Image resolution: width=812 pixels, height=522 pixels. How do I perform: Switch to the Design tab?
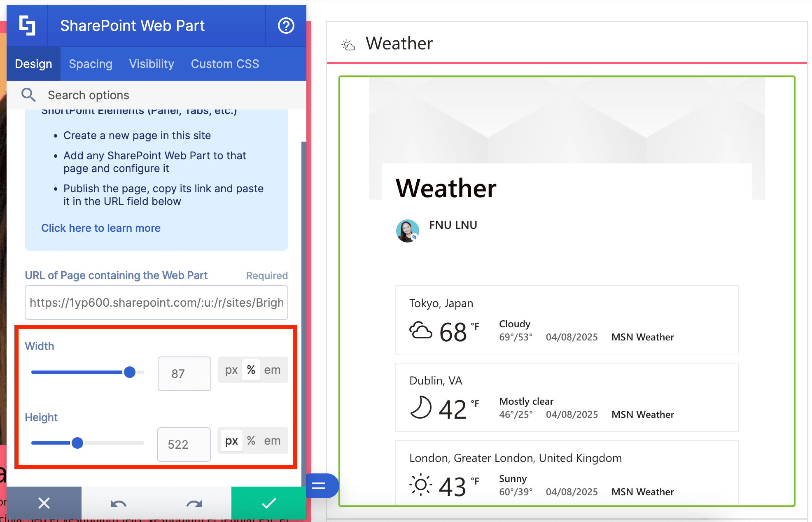[x=33, y=64]
